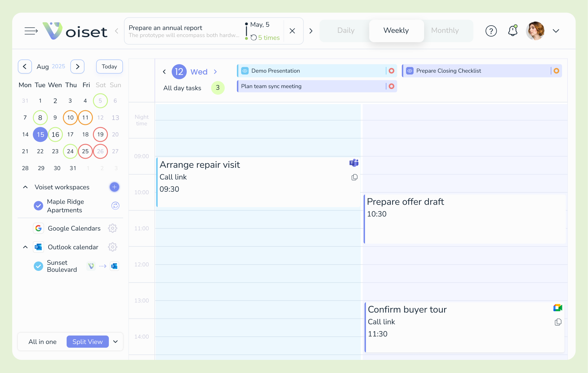Open the hamburger sidebar menu
588x373 pixels.
(x=31, y=31)
